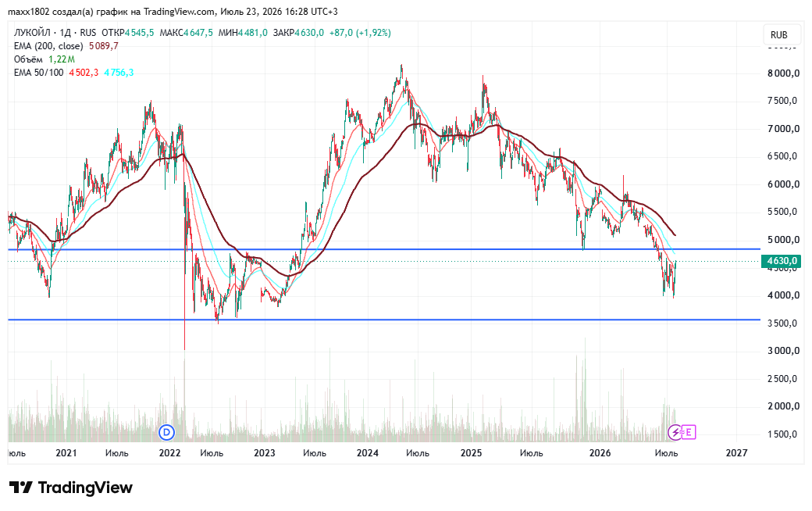Screen dimensions: 812x511
Task: Click the purple lightning bolt event marker
Action: (675, 432)
